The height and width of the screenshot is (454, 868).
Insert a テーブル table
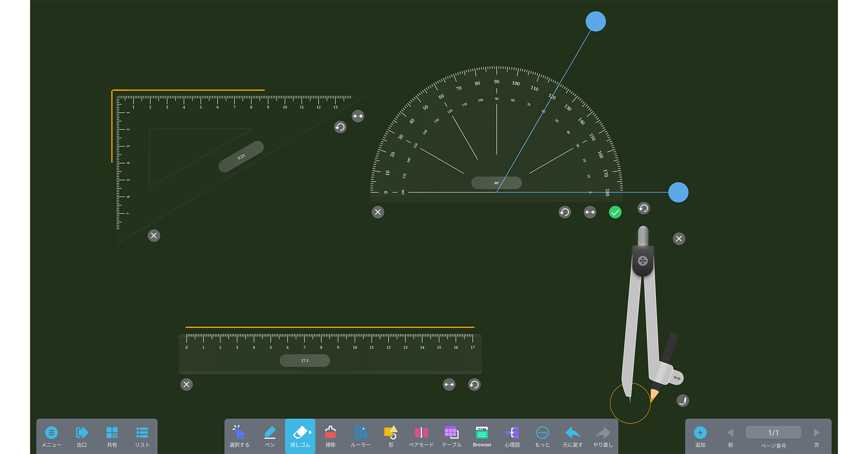pos(451,436)
